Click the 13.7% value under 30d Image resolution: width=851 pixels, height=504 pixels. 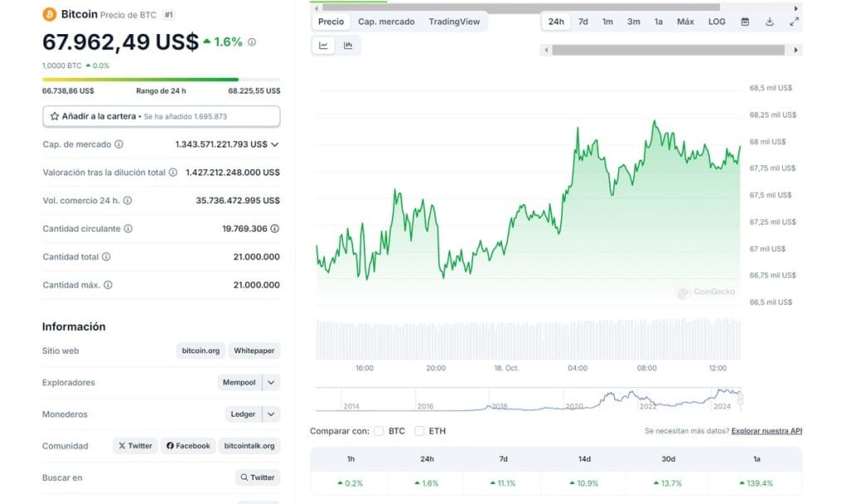point(667,483)
